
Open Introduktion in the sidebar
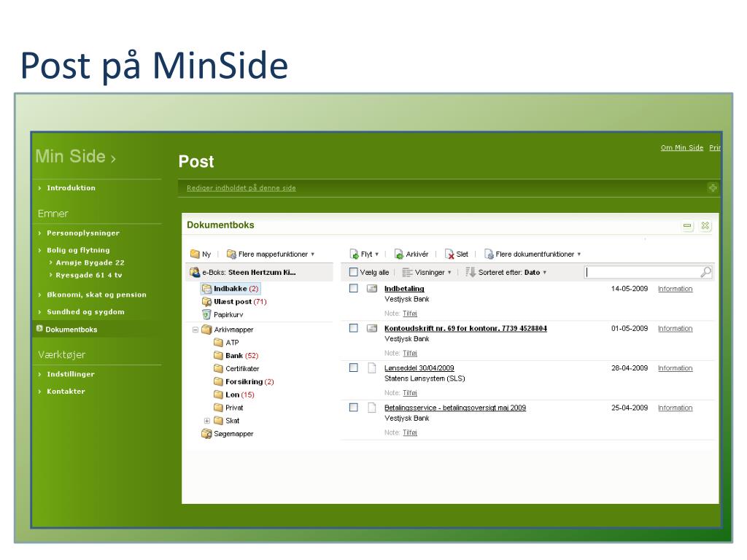pyautogui.click(x=71, y=187)
